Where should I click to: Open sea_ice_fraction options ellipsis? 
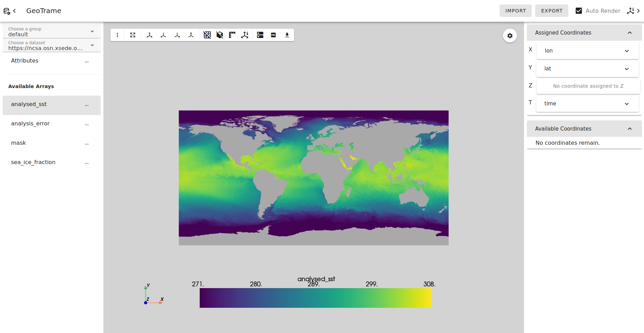point(87,163)
